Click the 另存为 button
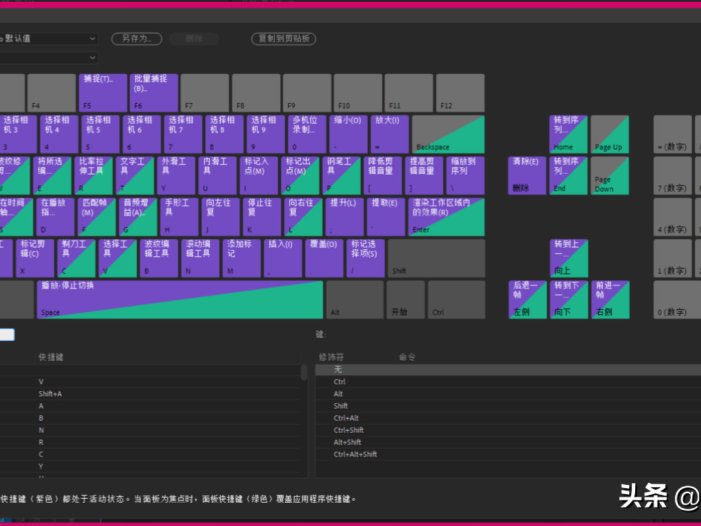Image resolution: width=701 pixels, height=526 pixels. click(136, 39)
